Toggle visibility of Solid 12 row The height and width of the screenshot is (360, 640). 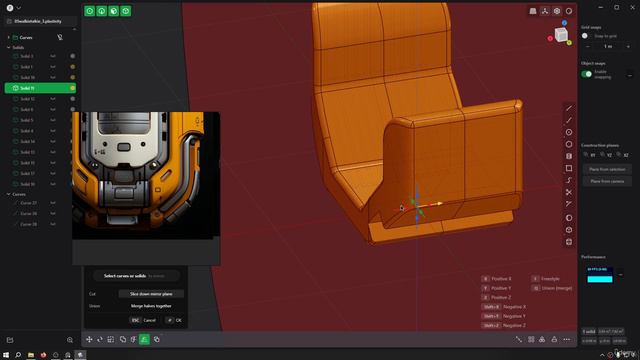(x=53, y=99)
